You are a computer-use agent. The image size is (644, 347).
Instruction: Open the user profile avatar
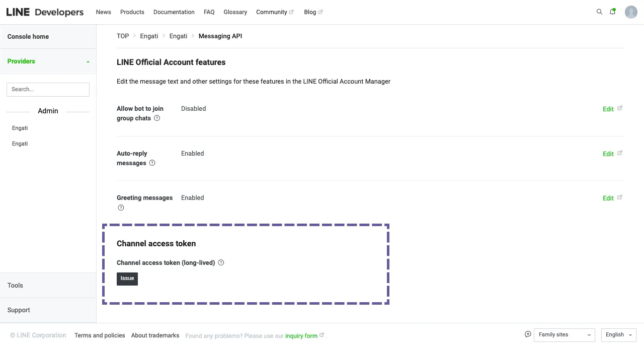[x=631, y=12]
